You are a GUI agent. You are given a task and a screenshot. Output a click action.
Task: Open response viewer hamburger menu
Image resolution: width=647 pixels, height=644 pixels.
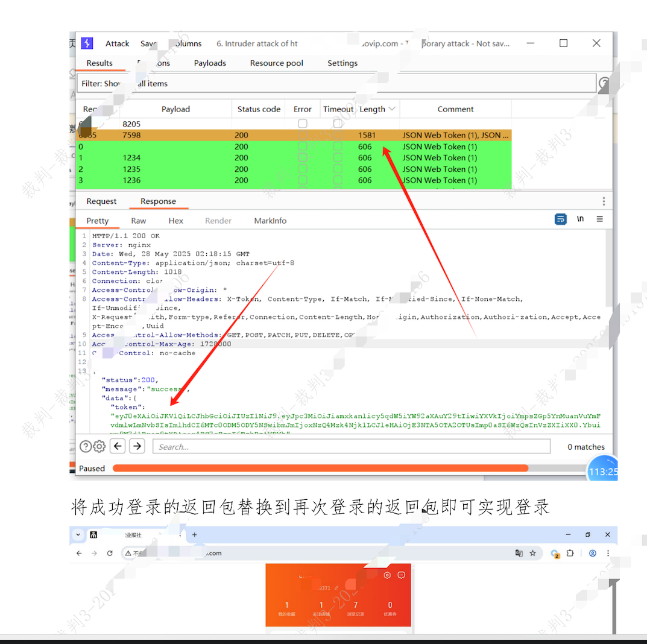tap(599, 219)
